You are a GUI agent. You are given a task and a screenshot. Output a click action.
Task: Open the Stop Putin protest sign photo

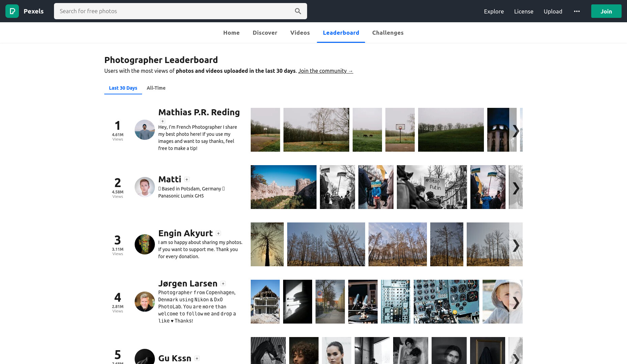pos(432,187)
